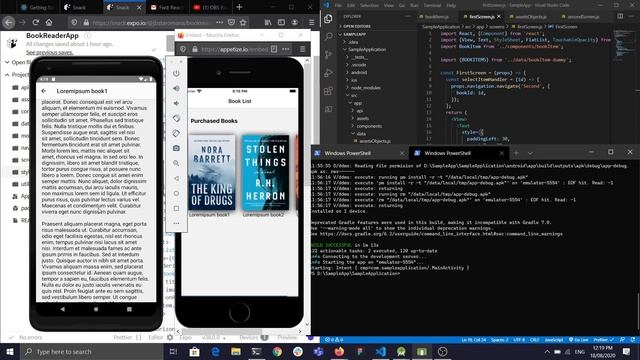Screen dimensions: 640x360
Task: Tap The King of Drugs book cover
Action: pyautogui.click(x=211, y=173)
